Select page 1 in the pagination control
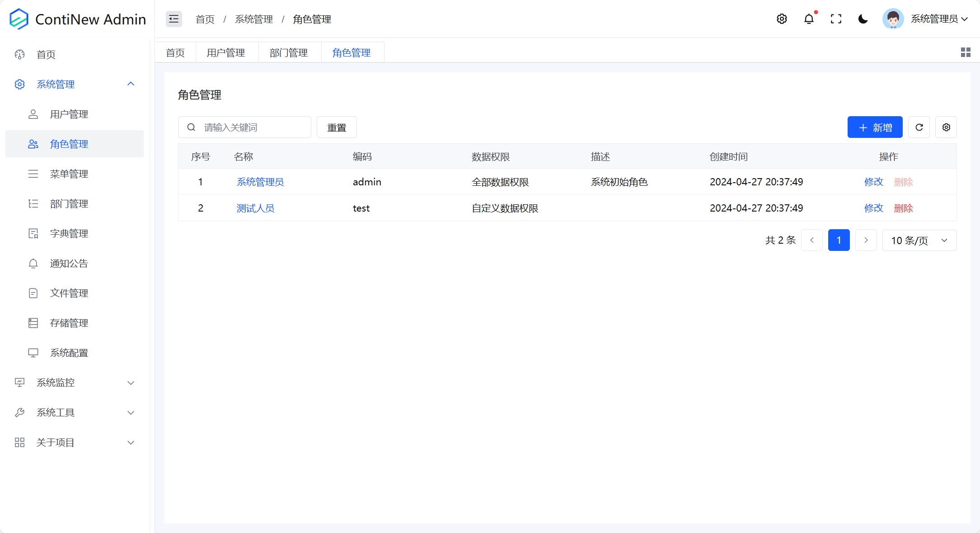 tap(839, 240)
